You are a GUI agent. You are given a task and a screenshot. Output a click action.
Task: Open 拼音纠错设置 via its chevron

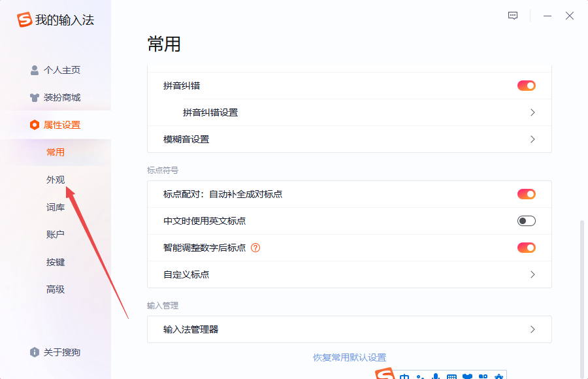coord(532,112)
